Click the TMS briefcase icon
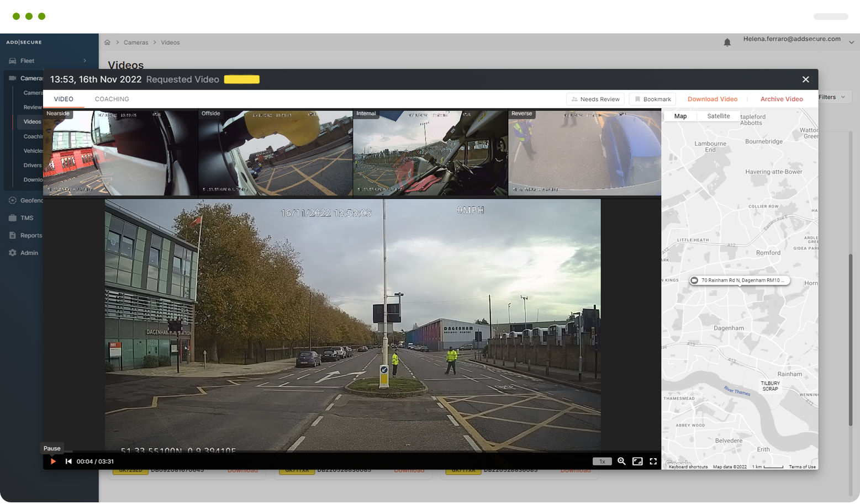This screenshot has height=504, width=860. (12, 218)
